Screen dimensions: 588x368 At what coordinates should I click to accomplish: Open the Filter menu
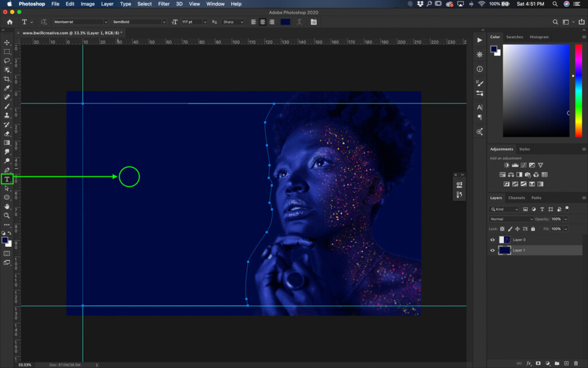163,4
